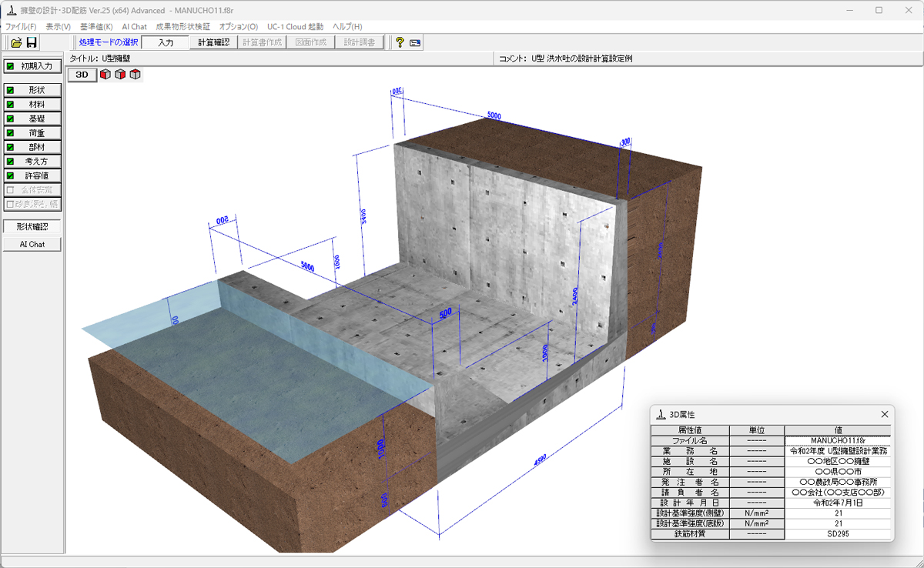Expand the 基準値(K) menu

point(96,26)
